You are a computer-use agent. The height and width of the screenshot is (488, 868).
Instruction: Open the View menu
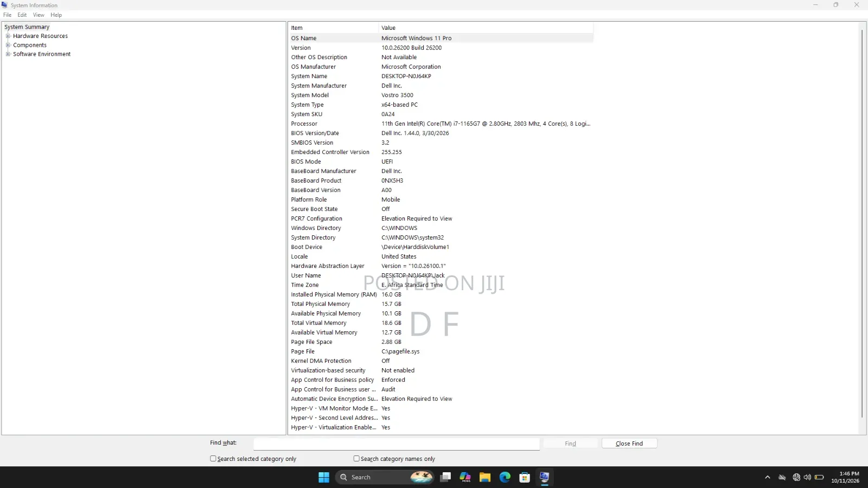pyautogui.click(x=39, y=15)
